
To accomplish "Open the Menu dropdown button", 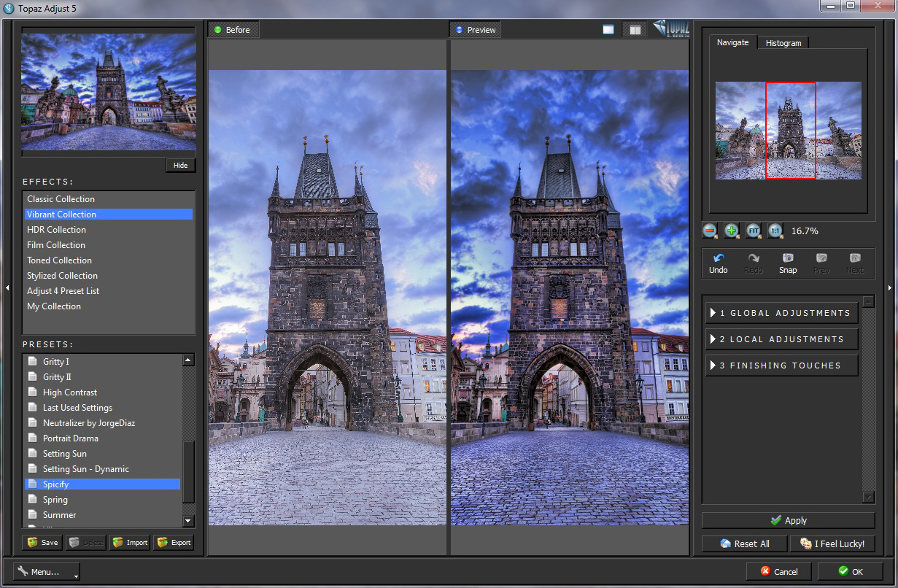I will [x=47, y=571].
